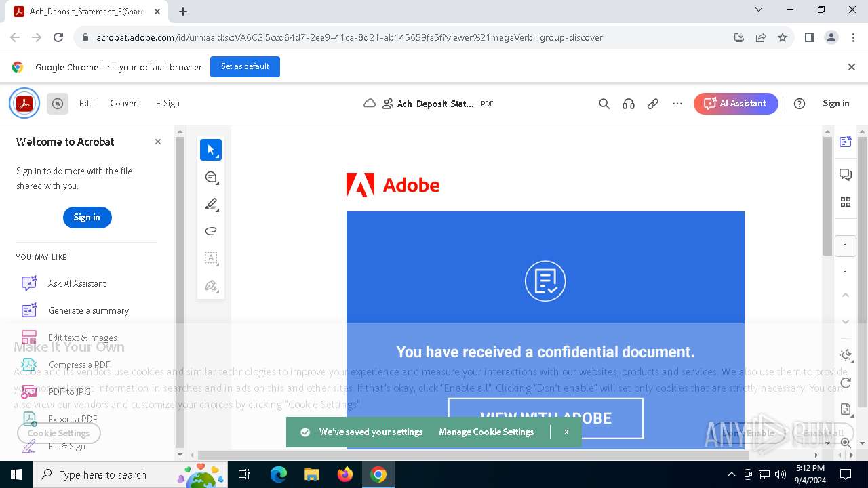Select the add comment tool
The image size is (868, 488).
[x=211, y=177]
